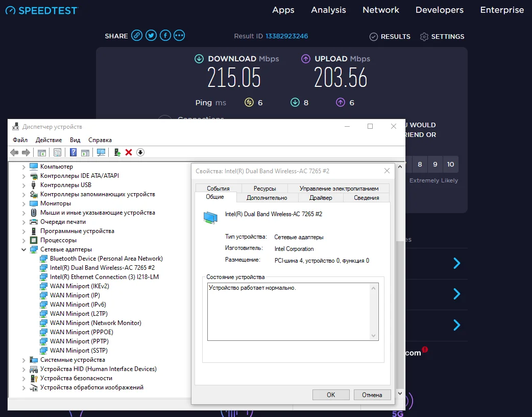Screen dimensions: 532x417
Task: Open the Управление электропитанием tab
Action: point(339,189)
